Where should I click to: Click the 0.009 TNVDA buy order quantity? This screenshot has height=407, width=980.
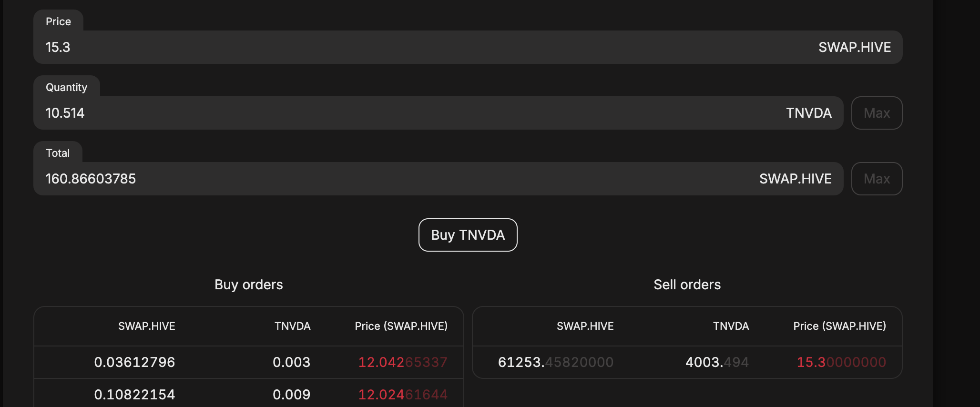(x=291, y=395)
